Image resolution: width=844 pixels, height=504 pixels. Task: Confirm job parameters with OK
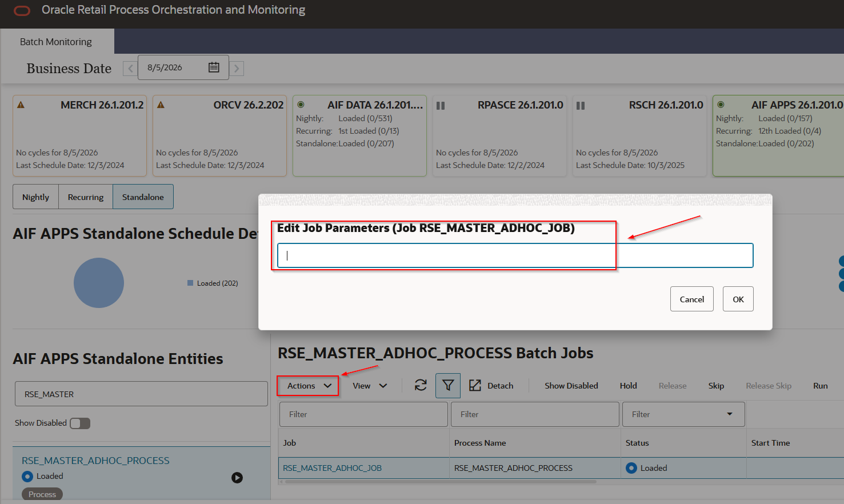pos(738,299)
